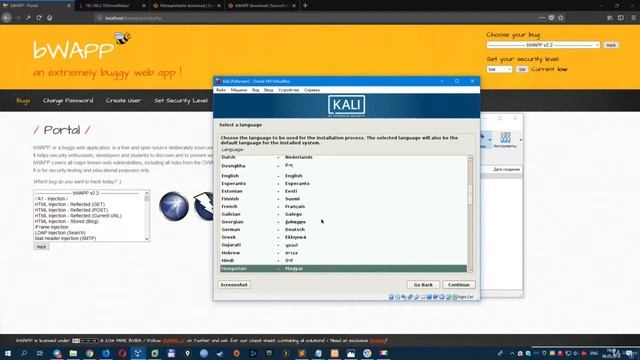Screen dimensions: 640x360
Task: Click Continue in Kali installer
Action: (459, 285)
